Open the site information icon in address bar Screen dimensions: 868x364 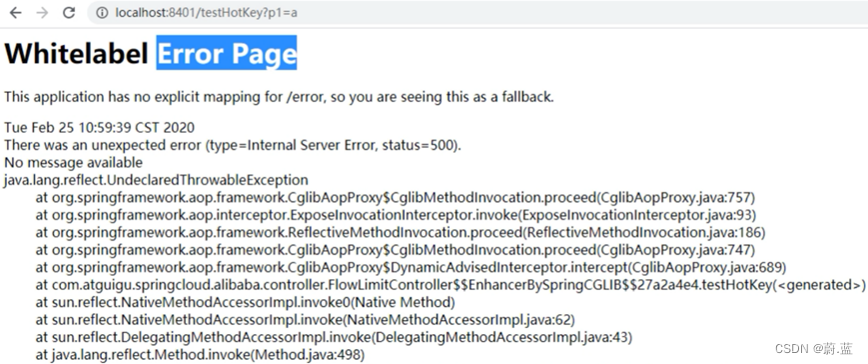(x=102, y=12)
